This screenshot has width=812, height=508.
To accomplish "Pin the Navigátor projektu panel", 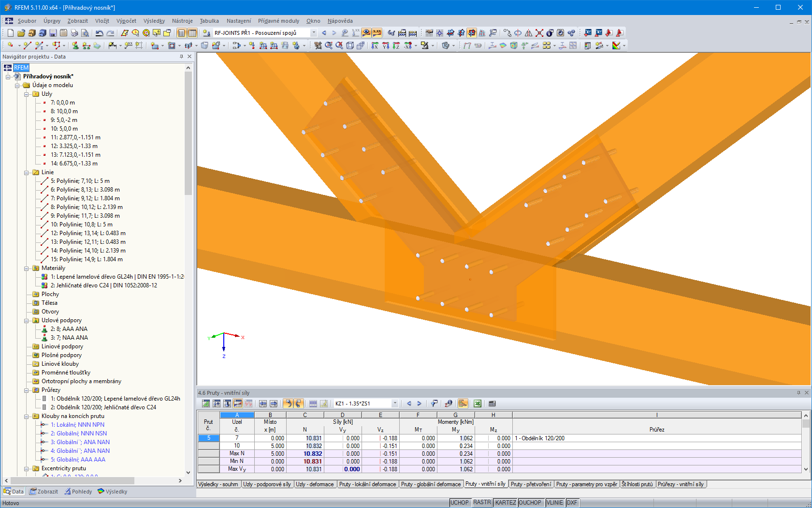I will [180, 57].
